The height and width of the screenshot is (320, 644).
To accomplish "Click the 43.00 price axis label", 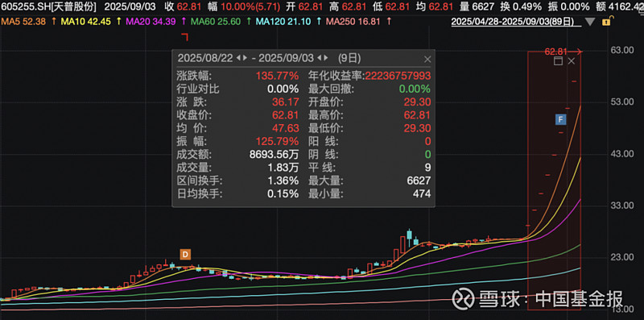I will (x=622, y=154).
